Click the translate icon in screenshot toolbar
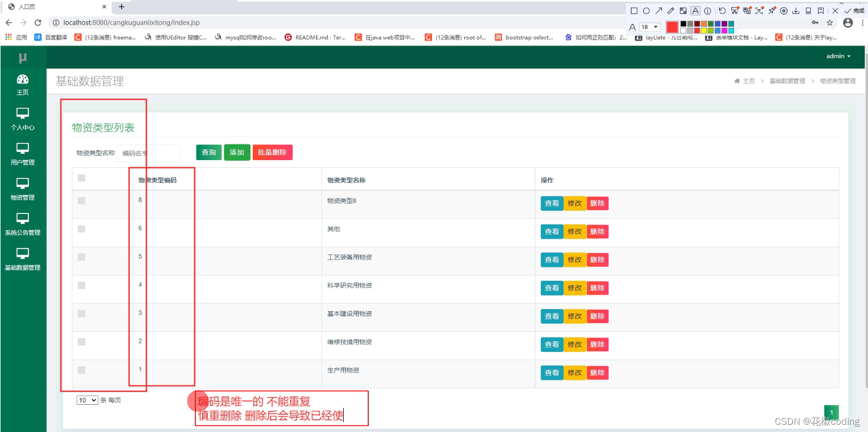The width and height of the screenshot is (868, 432). tap(747, 11)
